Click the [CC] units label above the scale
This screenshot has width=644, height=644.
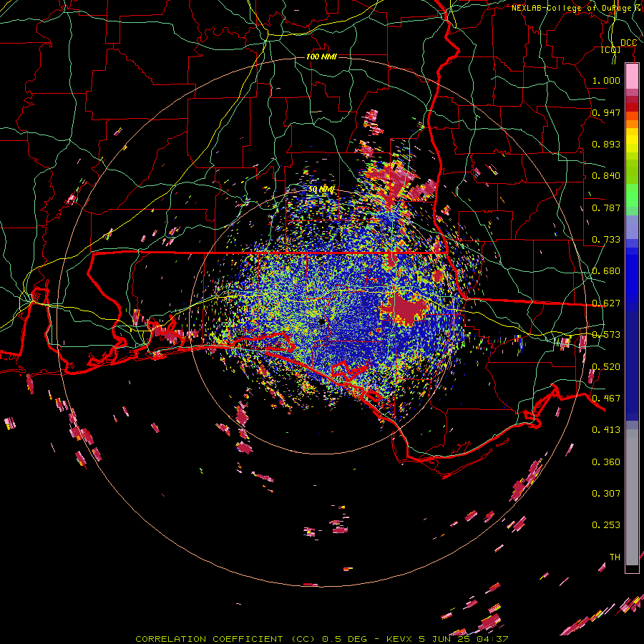tap(611, 49)
